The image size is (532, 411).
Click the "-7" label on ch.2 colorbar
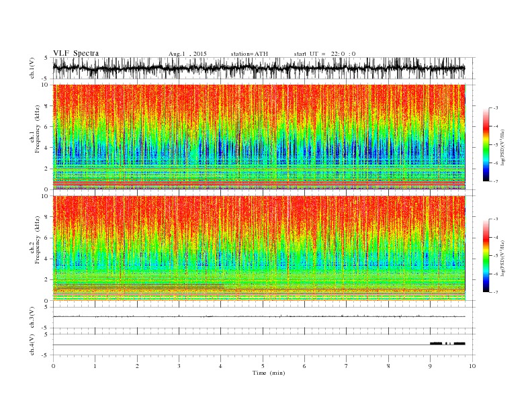point(495,292)
